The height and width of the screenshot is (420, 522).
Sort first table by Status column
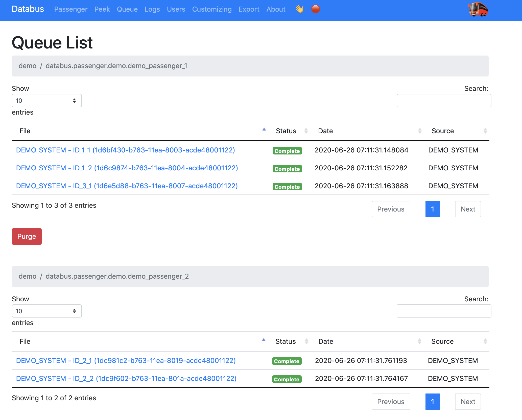pyautogui.click(x=286, y=131)
